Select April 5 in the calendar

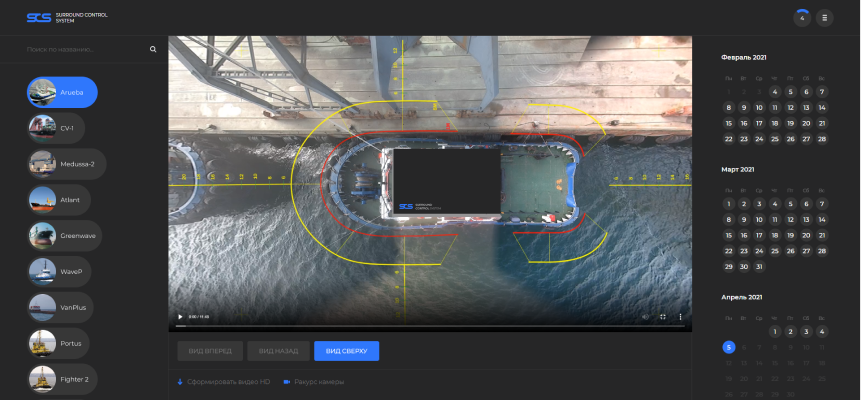coord(729,347)
